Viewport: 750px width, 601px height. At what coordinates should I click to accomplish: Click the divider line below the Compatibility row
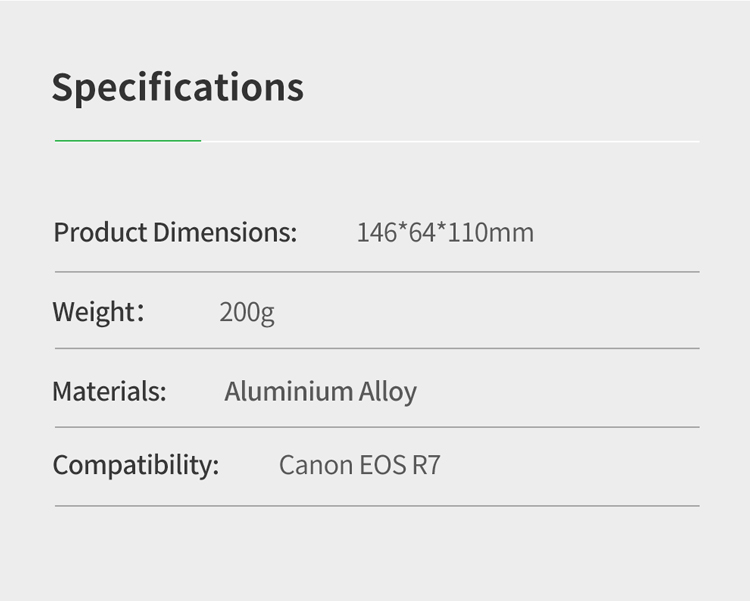(x=377, y=505)
